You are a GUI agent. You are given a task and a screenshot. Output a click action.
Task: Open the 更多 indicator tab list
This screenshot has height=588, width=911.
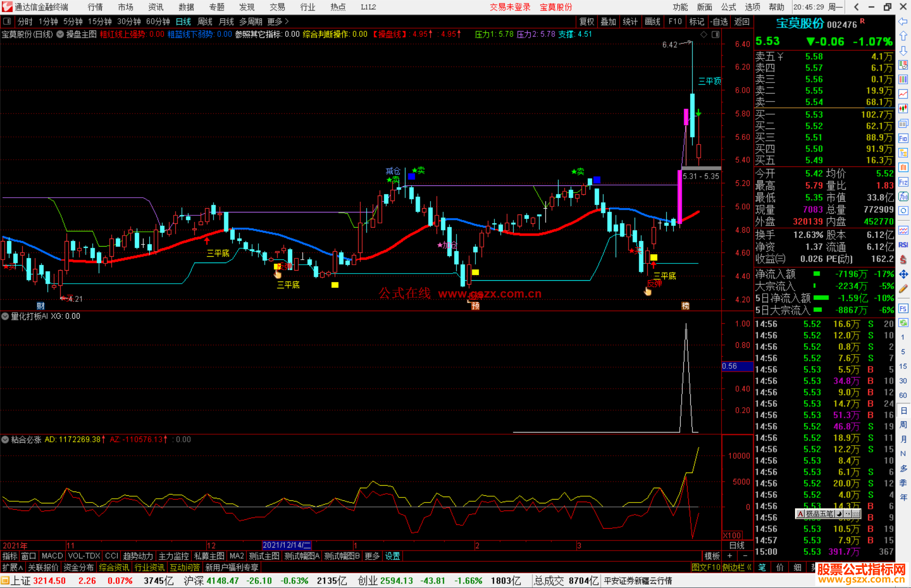[372, 556]
